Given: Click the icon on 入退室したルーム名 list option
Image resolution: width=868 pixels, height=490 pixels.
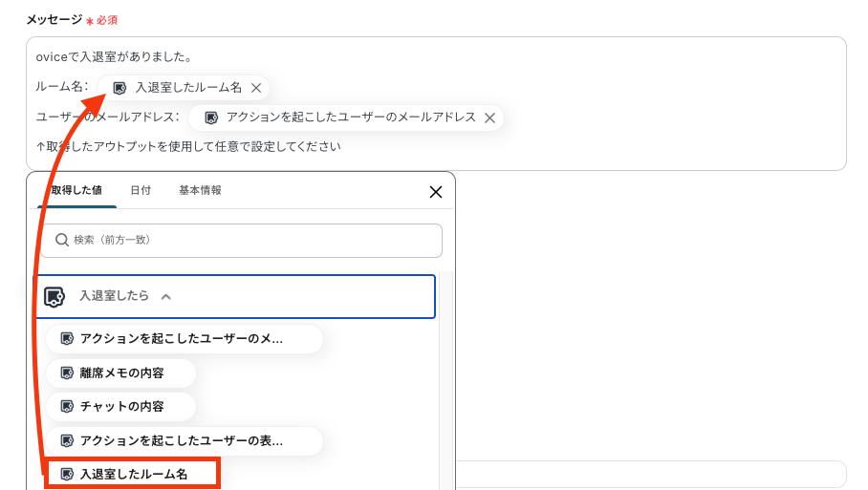Looking at the screenshot, I should pos(67,474).
